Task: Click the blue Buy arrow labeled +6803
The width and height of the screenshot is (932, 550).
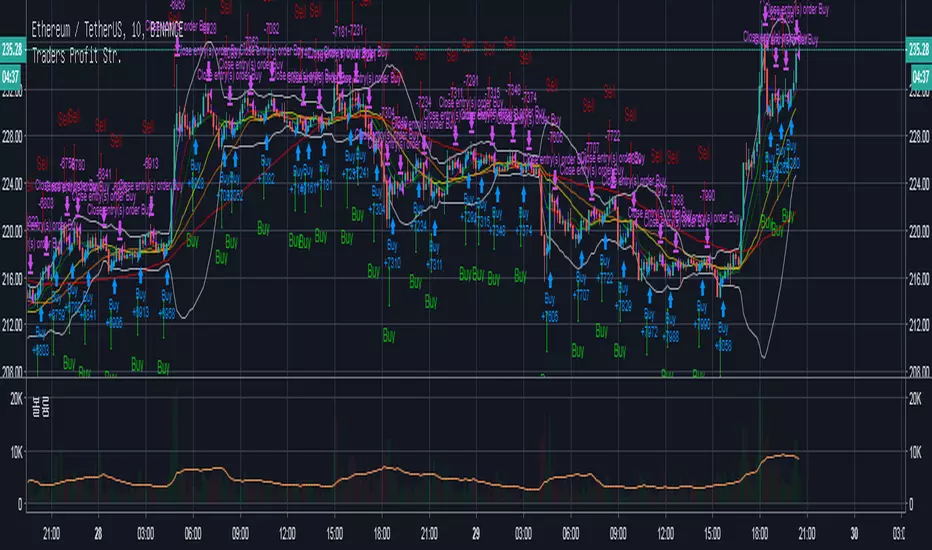Action: 41,315
